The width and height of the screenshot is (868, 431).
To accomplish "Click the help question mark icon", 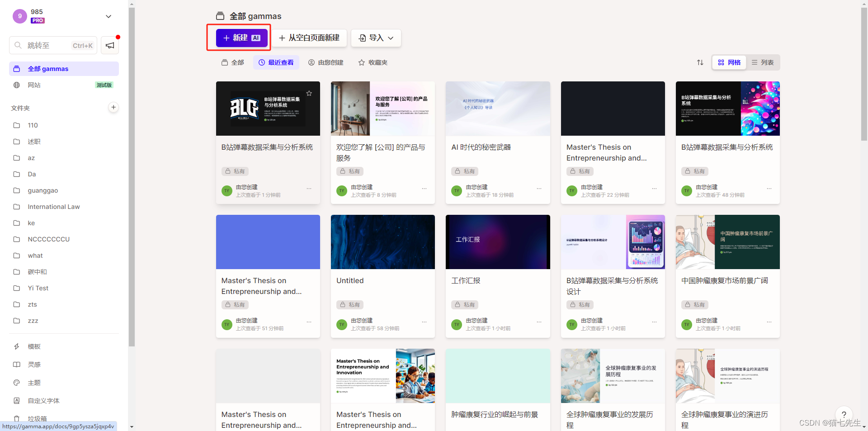I will [844, 414].
